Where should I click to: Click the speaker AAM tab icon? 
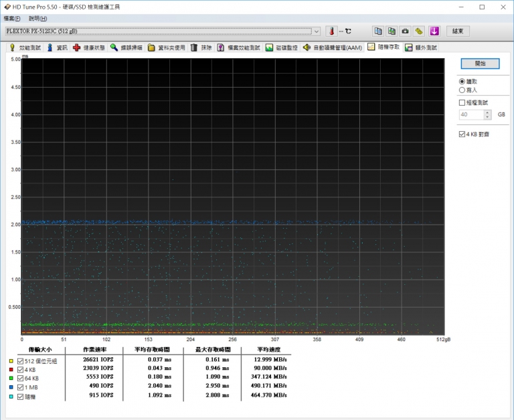tap(307, 47)
